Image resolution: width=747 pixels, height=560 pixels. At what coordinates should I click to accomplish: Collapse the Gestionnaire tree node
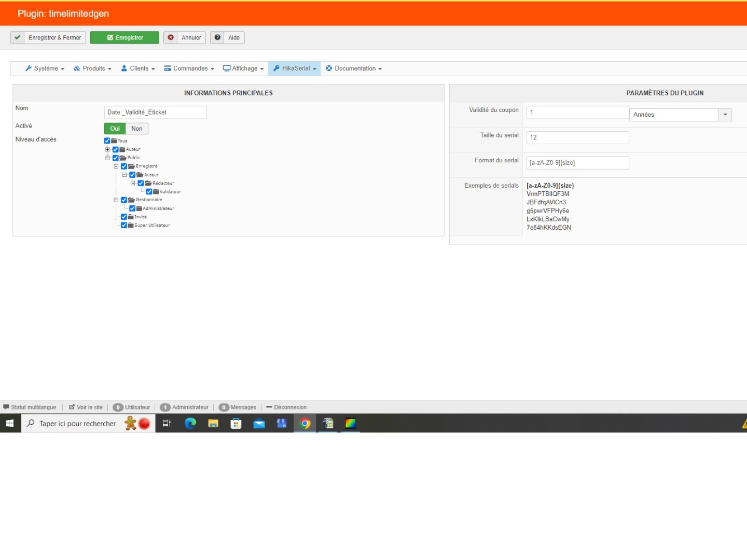pyautogui.click(x=116, y=200)
